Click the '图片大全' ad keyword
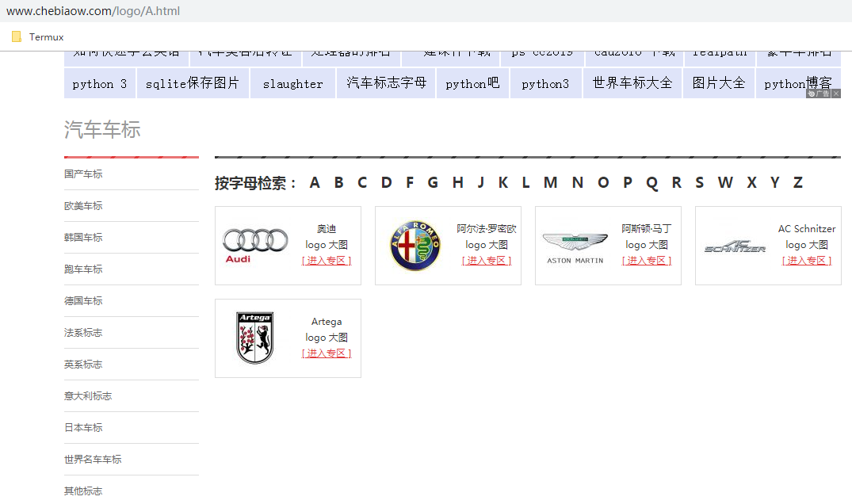 718,83
